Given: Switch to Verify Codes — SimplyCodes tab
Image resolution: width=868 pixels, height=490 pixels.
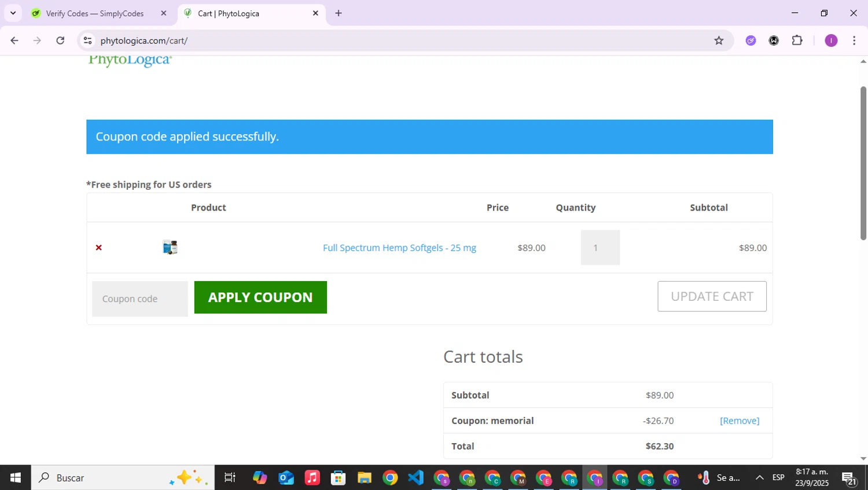Looking at the screenshot, I should (95, 13).
